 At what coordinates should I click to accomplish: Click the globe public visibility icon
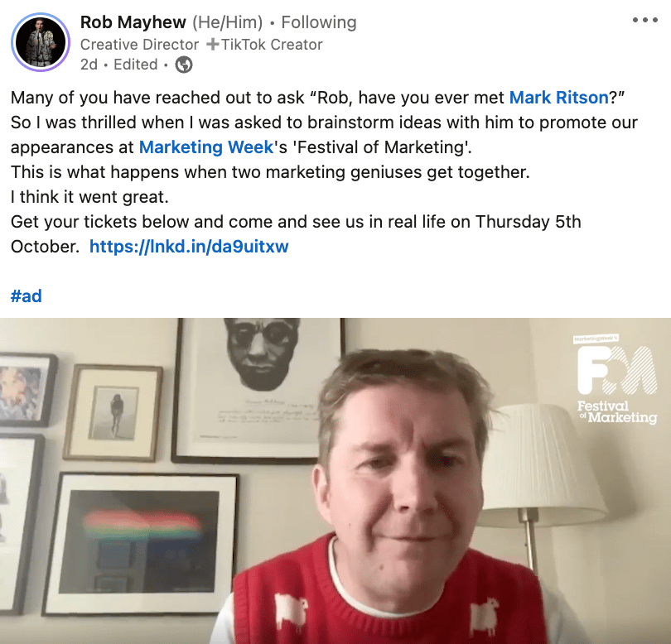[x=184, y=65]
